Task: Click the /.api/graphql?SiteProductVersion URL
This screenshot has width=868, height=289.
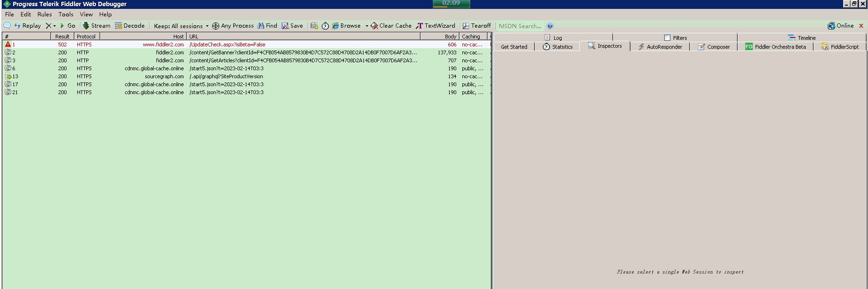Action: (x=226, y=76)
